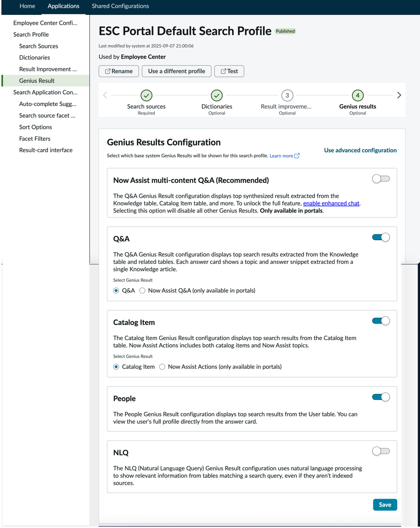Open Employee Center Configuration in sidebar
Image resolution: width=420 pixels, height=528 pixels.
(45, 23)
